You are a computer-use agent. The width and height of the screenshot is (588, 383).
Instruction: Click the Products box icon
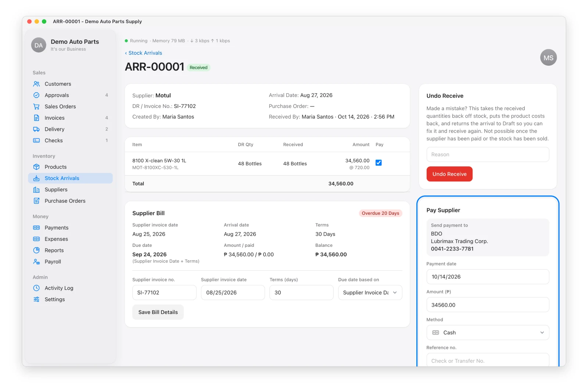[x=36, y=167]
